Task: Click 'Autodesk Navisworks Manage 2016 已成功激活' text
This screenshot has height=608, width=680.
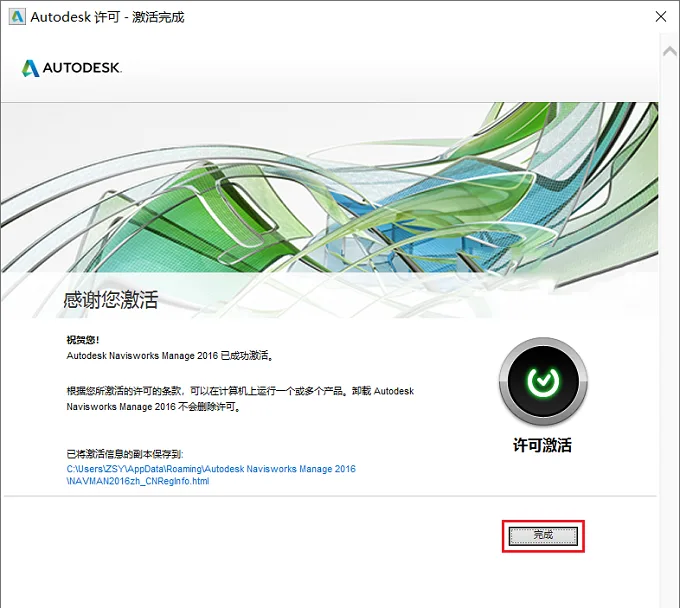Action: pyautogui.click(x=170, y=356)
